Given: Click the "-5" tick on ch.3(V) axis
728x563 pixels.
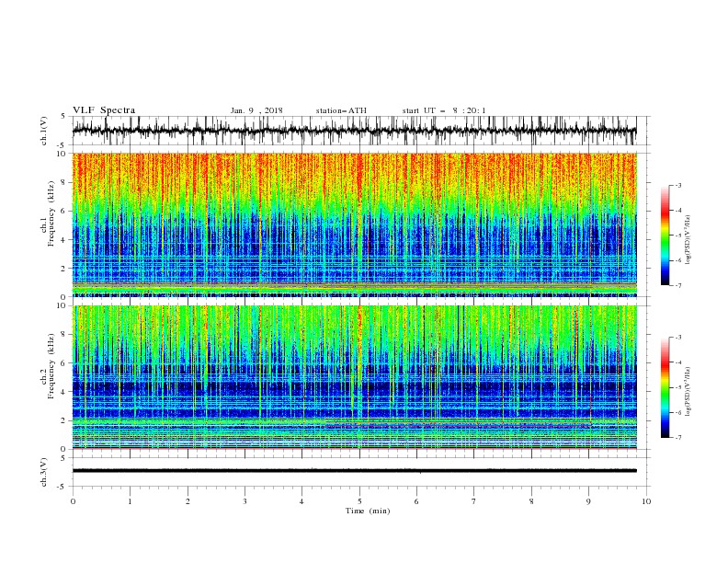Looking at the screenshot, I should click(x=63, y=487).
